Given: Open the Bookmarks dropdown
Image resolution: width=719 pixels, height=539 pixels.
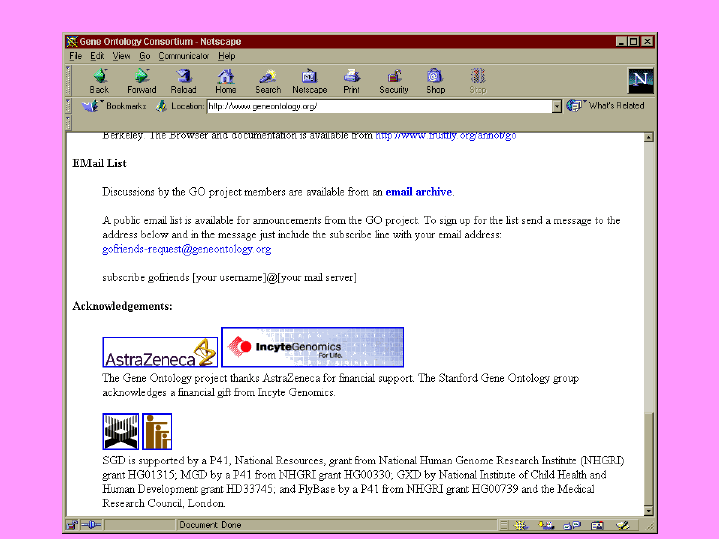Looking at the screenshot, I should [117, 106].
